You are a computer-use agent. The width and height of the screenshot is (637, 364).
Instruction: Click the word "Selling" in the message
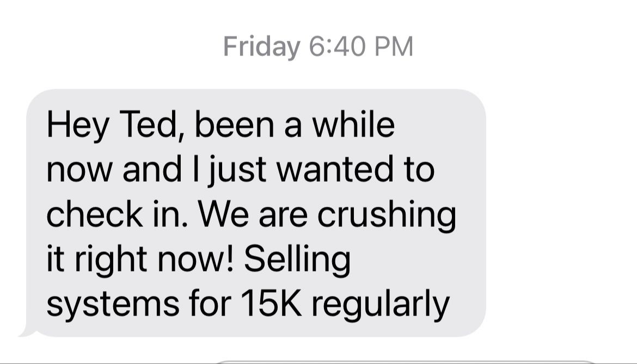click(296, 260)
